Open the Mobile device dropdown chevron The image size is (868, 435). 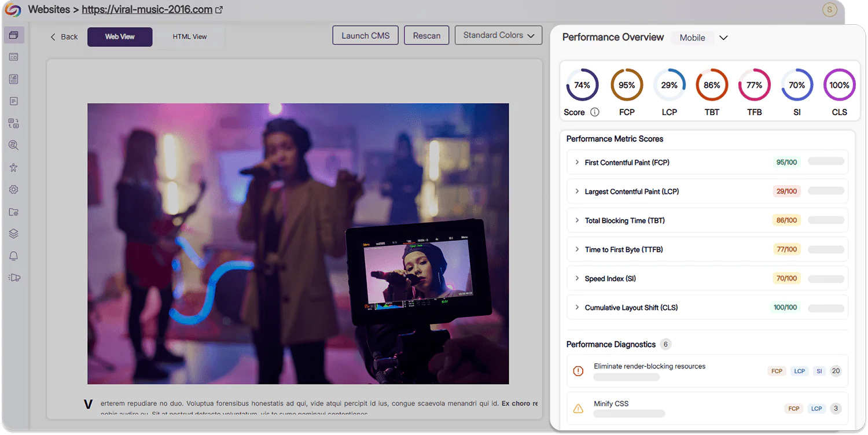723,38
